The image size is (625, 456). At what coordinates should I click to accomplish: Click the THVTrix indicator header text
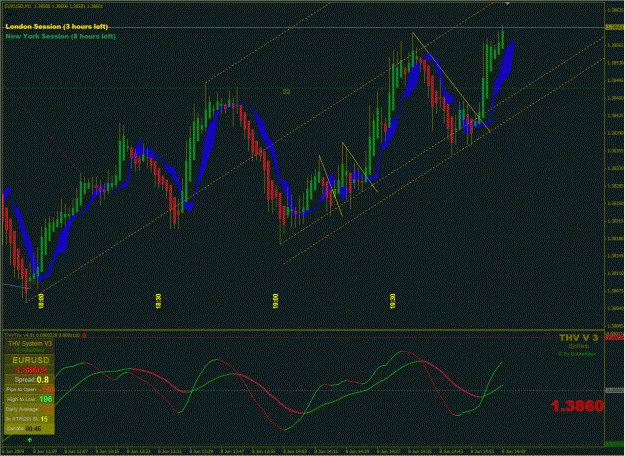coord(42,336)
